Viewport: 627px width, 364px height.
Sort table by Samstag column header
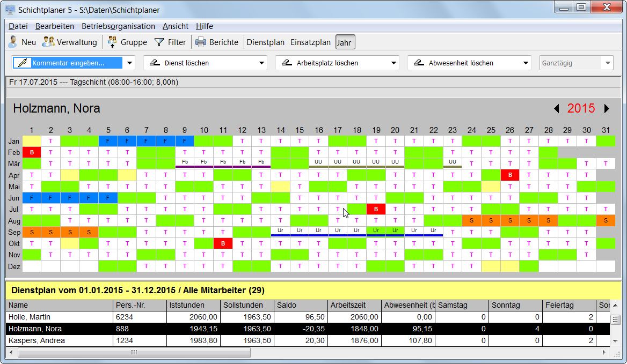(462, 306)
